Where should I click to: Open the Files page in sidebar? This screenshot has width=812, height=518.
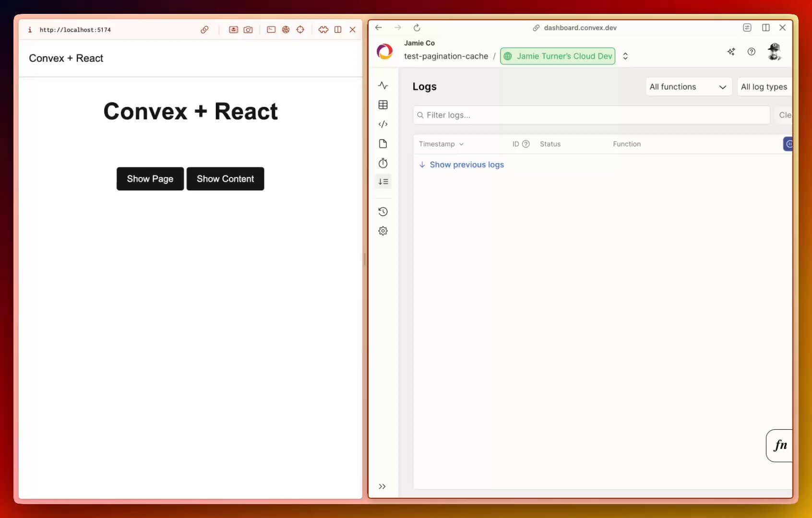pos(383,144)
